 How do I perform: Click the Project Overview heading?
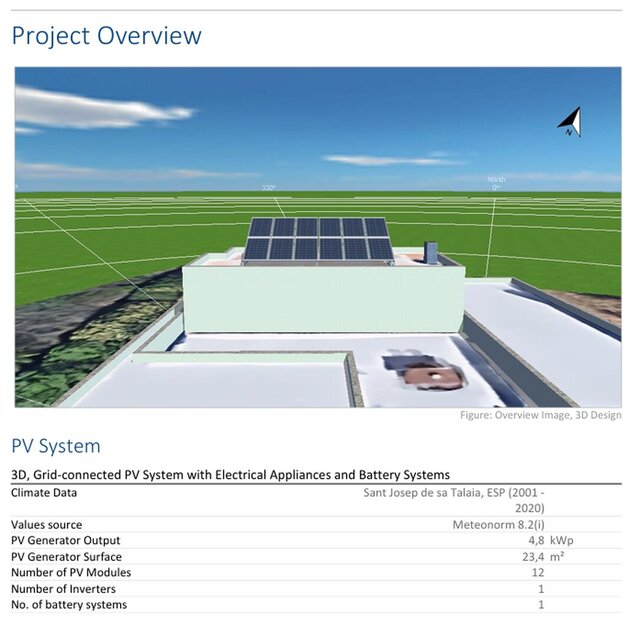click(106, 36)
